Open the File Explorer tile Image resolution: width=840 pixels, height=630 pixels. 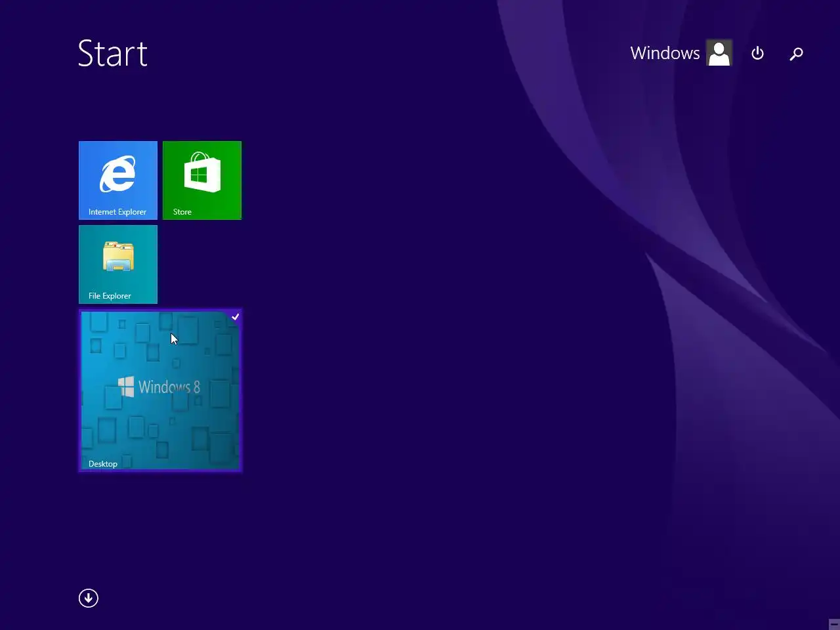coord(118,264)
